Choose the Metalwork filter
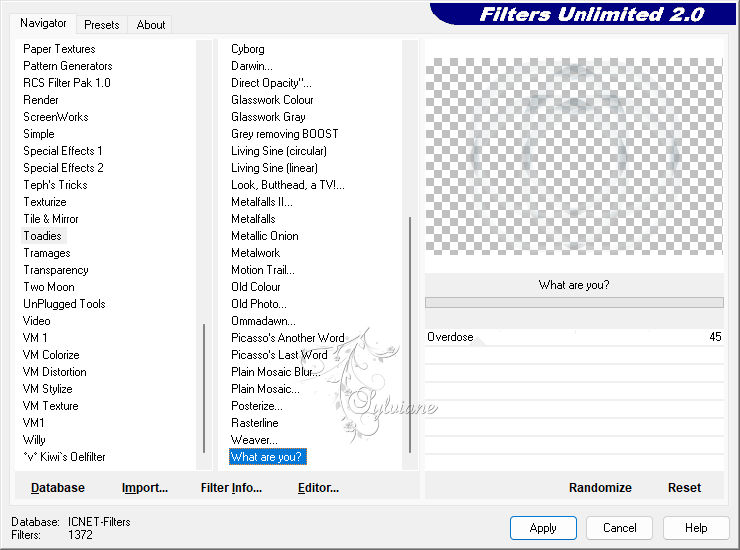The image size is (740, 550). 255,253
